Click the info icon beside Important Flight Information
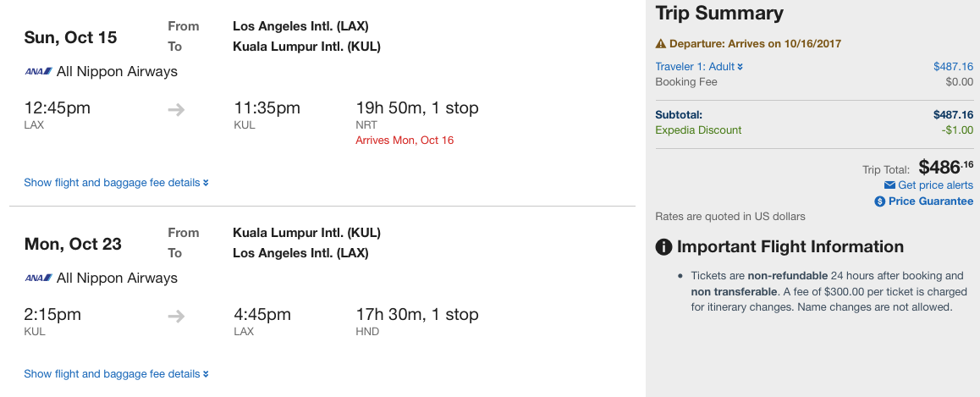980x397 pixels. (664, 247)
